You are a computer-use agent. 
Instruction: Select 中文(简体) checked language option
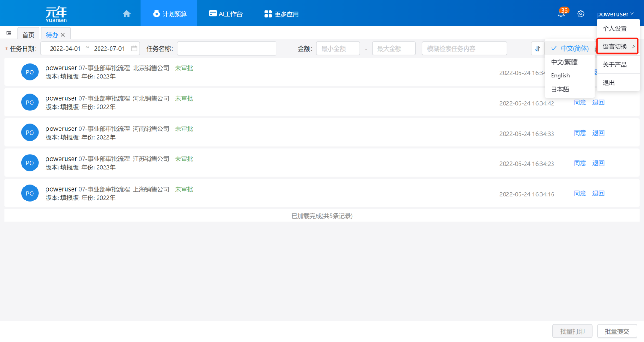tap(570, 48)
